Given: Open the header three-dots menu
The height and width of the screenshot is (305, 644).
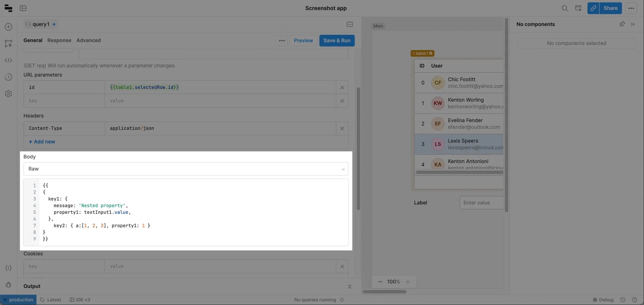Looking at the screenshot, I should coord(631,8).
